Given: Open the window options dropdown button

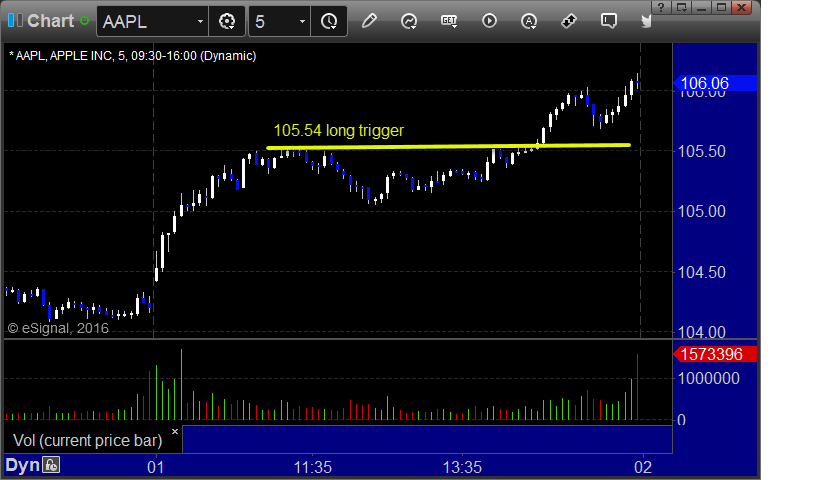Looking at the screenshot, I should (x=682, y=7).
